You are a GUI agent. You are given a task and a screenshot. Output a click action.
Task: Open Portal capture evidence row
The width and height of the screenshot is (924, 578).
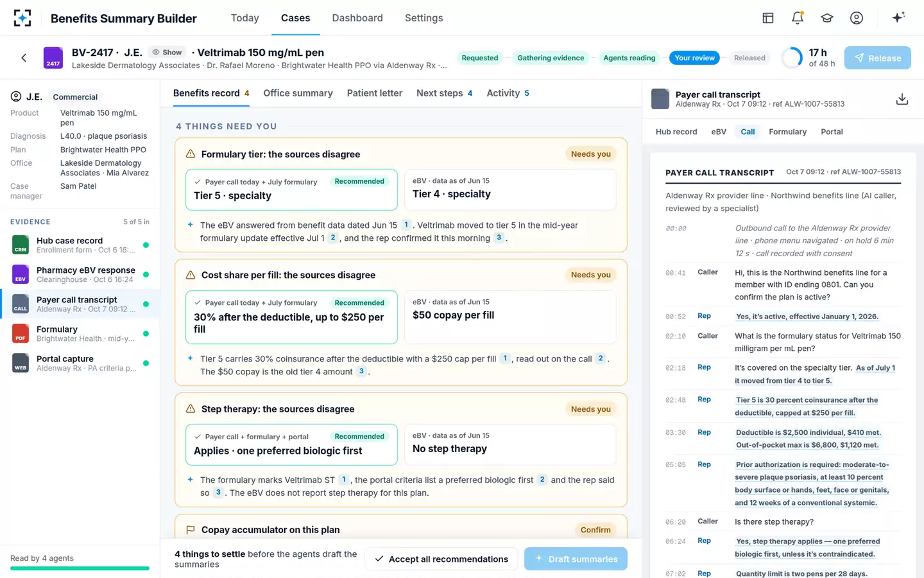pyautogui.click(x=80, y=363)
